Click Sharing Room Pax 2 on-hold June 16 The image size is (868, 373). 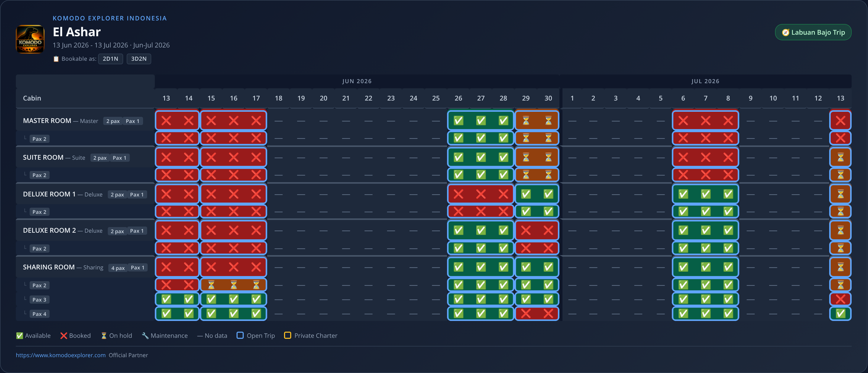[x=233, y=285]
